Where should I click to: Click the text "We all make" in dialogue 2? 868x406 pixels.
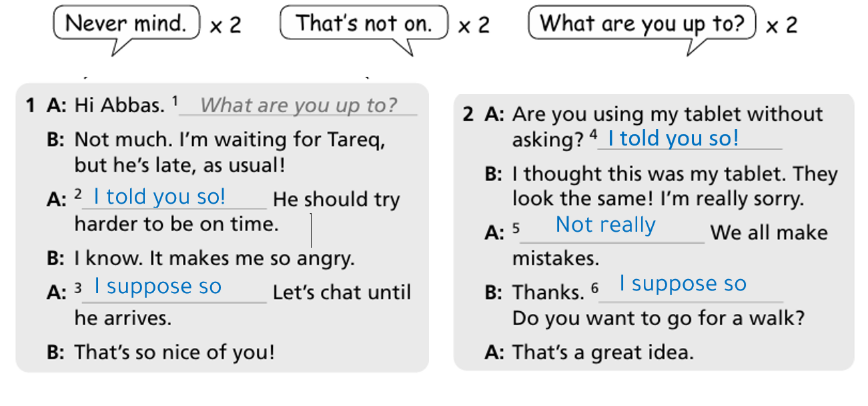point(769,232)
